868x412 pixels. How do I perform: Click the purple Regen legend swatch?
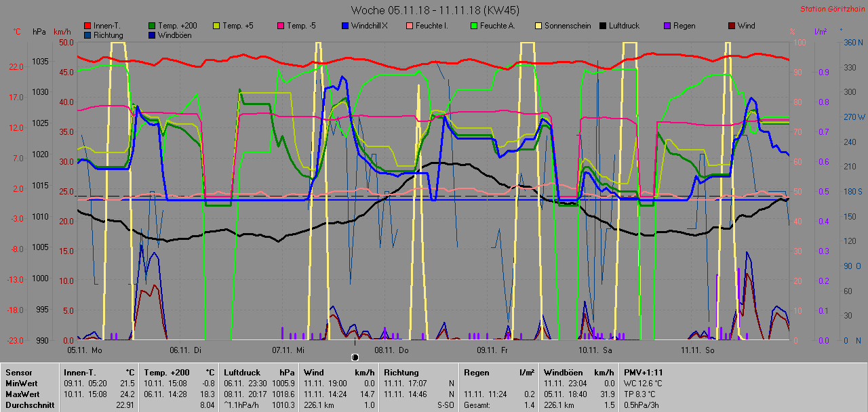coord(668,26)
